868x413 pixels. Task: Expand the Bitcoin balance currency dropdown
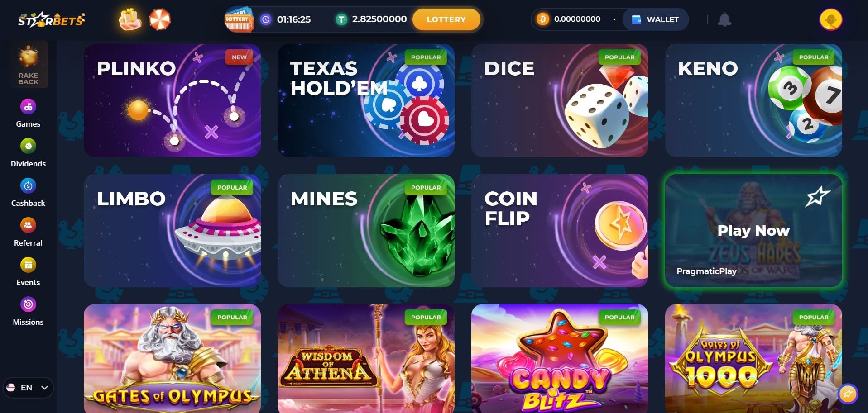tap(614, 19)
